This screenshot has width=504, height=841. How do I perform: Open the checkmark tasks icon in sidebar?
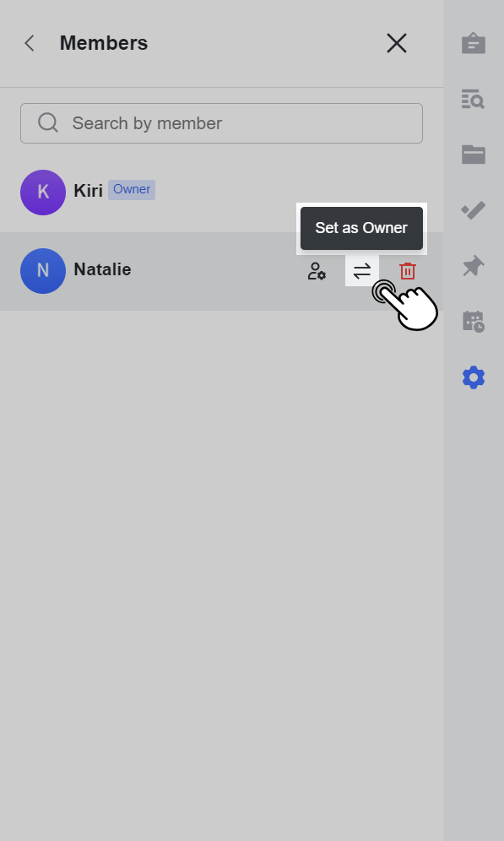[x=474, y=210]
